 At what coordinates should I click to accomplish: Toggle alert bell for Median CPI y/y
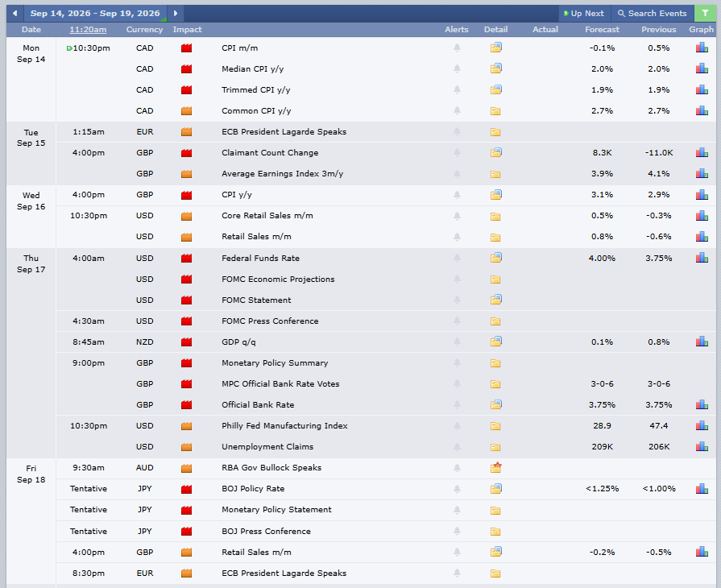(457, 69)
